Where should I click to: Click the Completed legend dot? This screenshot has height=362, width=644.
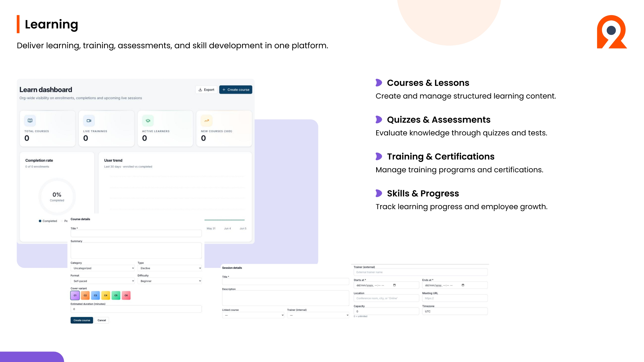pyautogui.click(x=40, y=221)
